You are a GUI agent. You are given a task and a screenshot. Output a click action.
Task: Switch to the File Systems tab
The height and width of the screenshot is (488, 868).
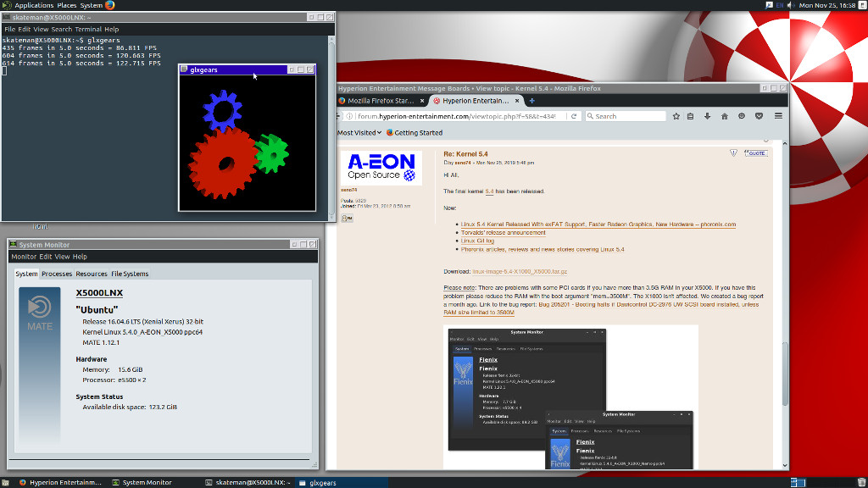point(130,274)
